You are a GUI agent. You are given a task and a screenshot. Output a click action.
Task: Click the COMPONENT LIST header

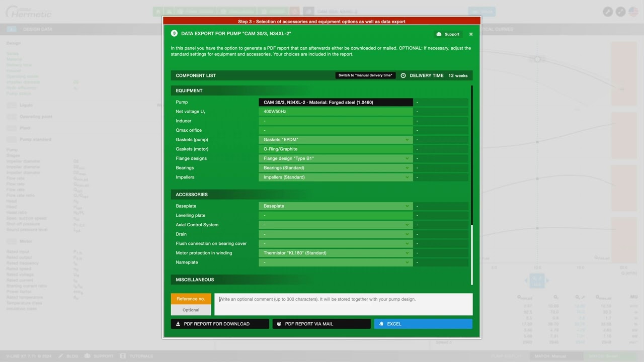196,75
